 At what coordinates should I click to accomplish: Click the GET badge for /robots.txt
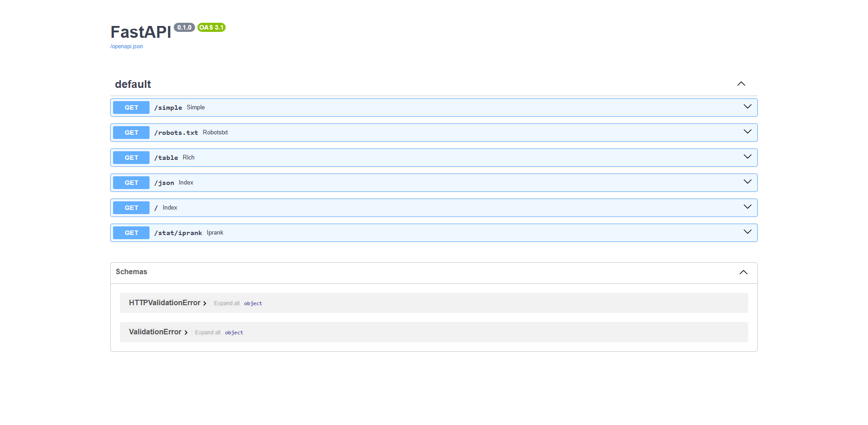(x=131, y=133)
